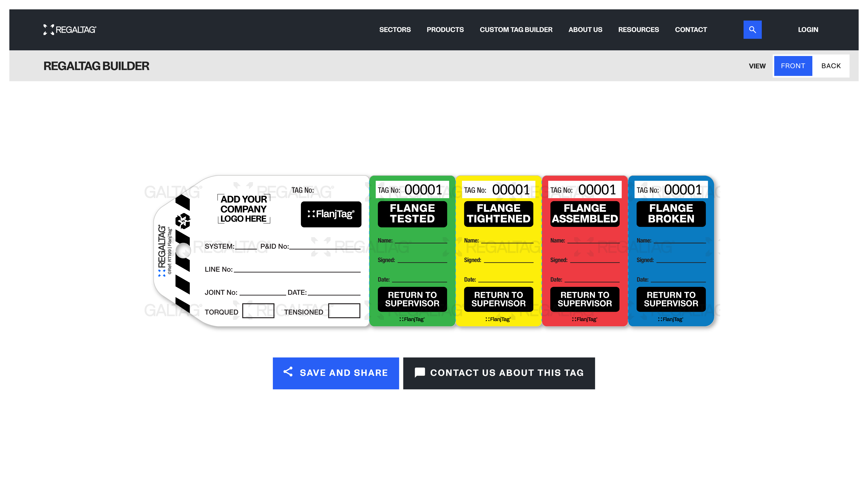Click Save and Share button
The image size is (868, 502).
click(x=336, y=373)
